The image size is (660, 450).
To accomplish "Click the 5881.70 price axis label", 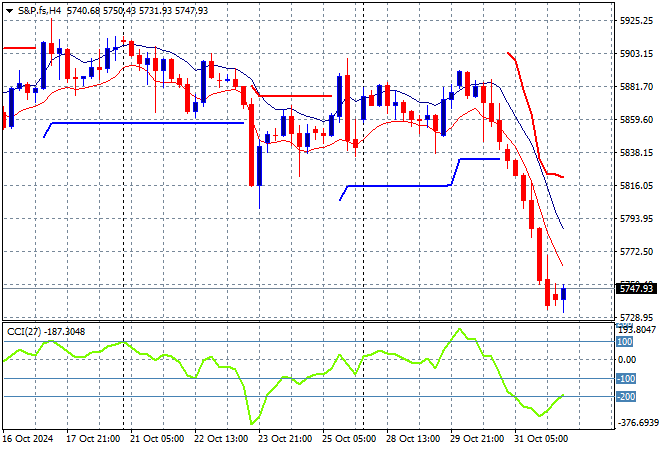I will [x=636, y=87].
